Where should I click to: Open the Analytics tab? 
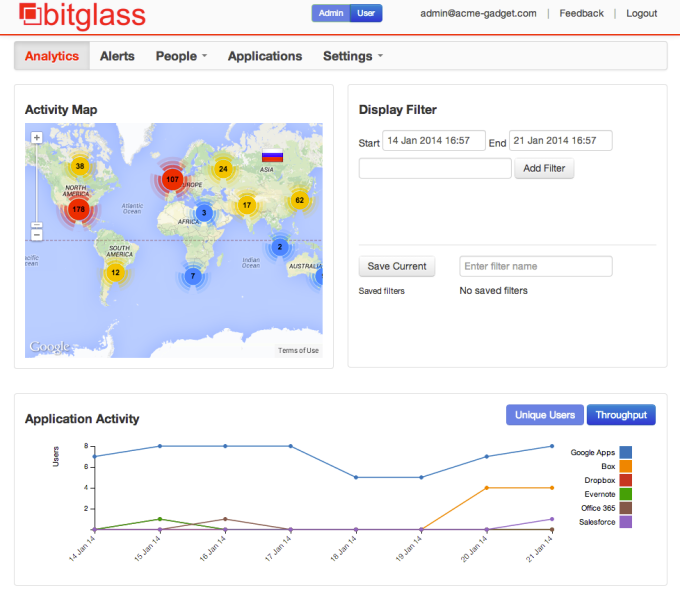click(52, 56)
